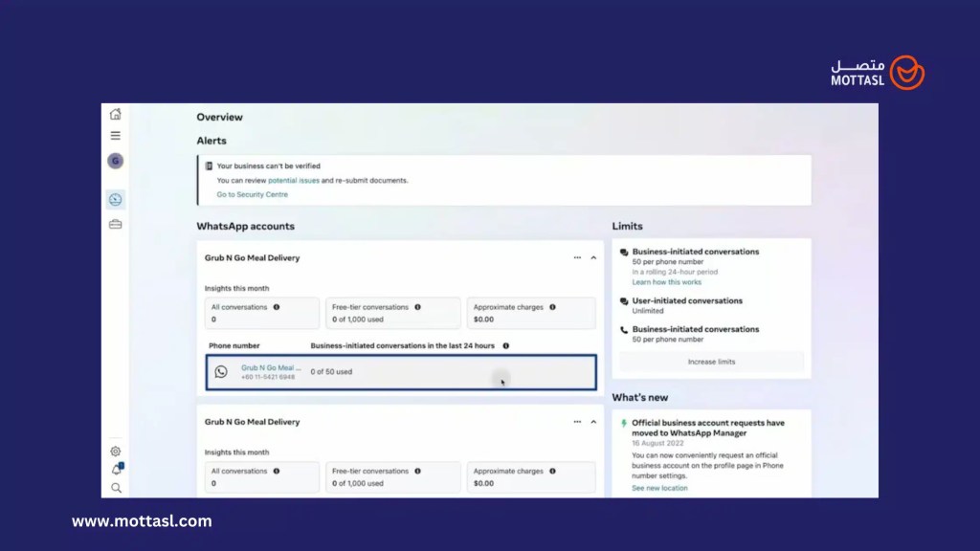Select the Overview dashboard icon in sidebar

point(116,199)
